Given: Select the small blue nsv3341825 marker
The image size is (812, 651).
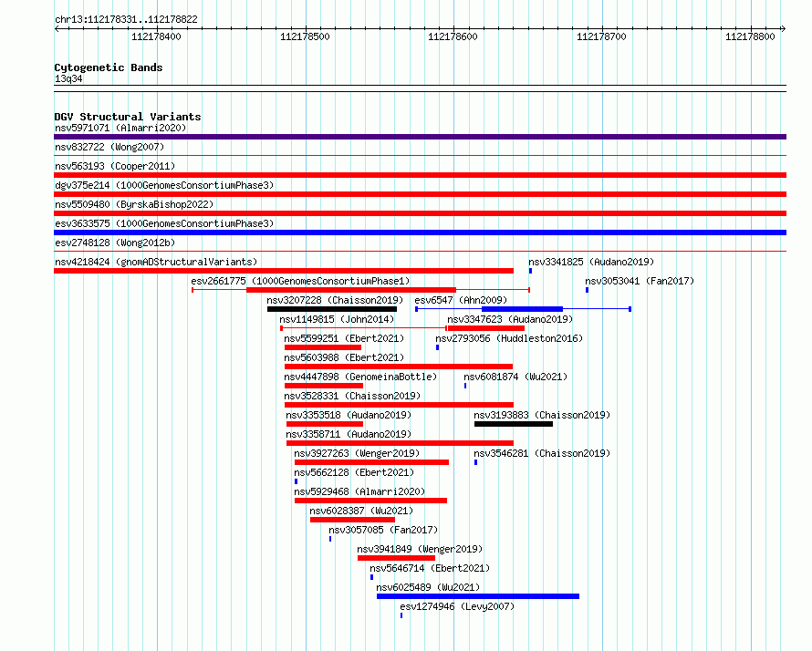Looking at the screenshot, I should 530,271.
